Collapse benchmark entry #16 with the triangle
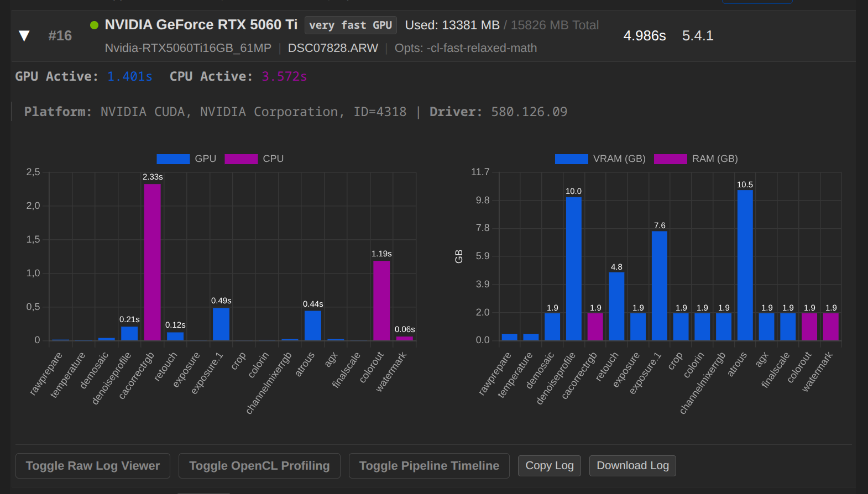The image size is (868, 494). pyautogui.click(x=24, y=36)
